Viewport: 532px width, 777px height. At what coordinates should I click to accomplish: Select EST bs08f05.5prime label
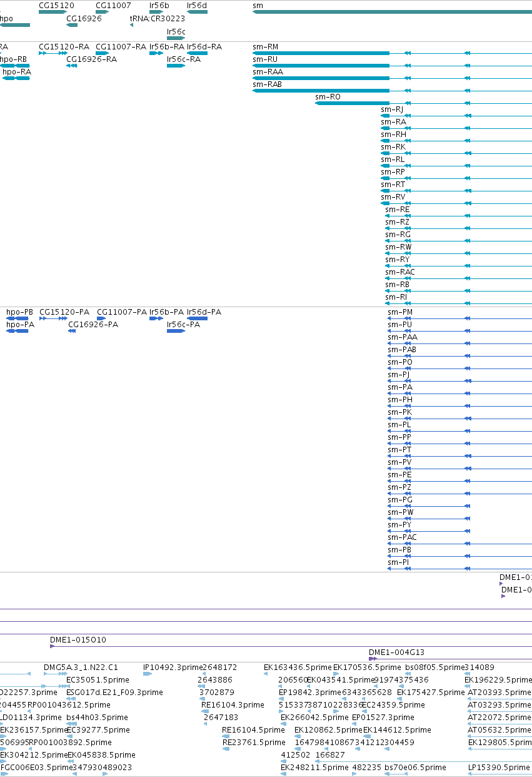[x=435, y=668]
